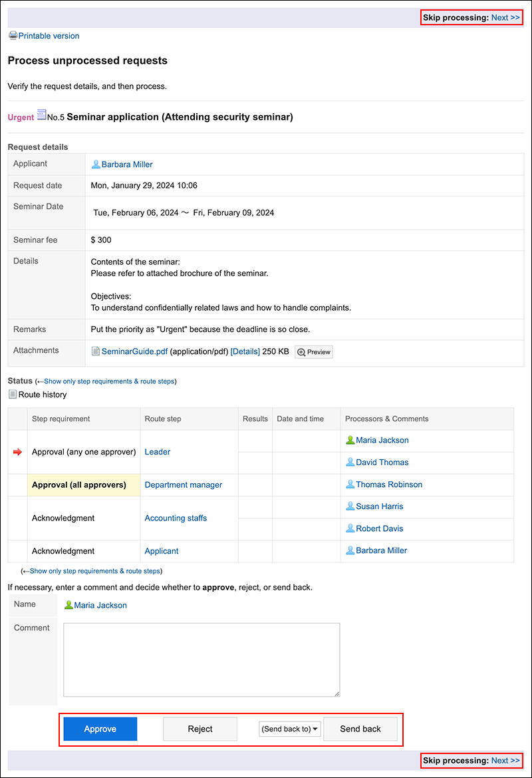Viewport: 532px width, 778px height.
Task: Click the Send back button
Action: [360, 729]
